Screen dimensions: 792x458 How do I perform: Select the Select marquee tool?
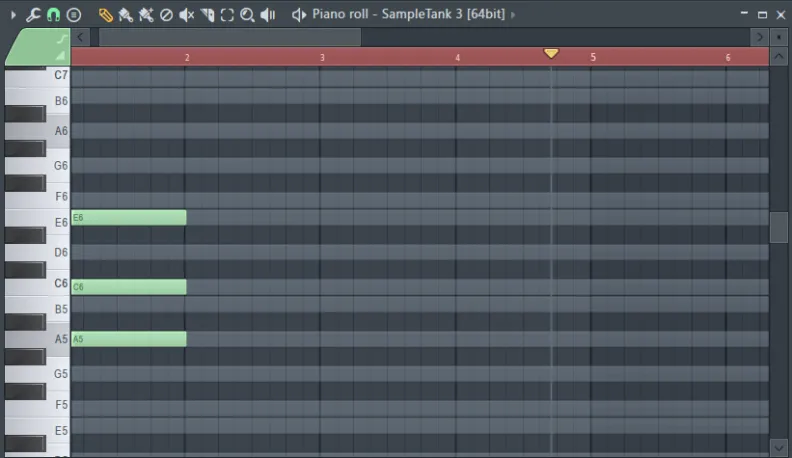(227, 15)
